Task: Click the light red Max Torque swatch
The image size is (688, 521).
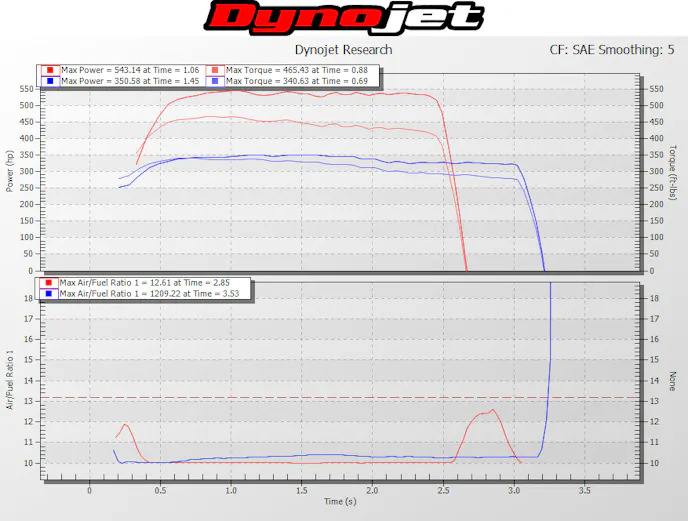Action: pyautogui.click(x=215, y=70)
